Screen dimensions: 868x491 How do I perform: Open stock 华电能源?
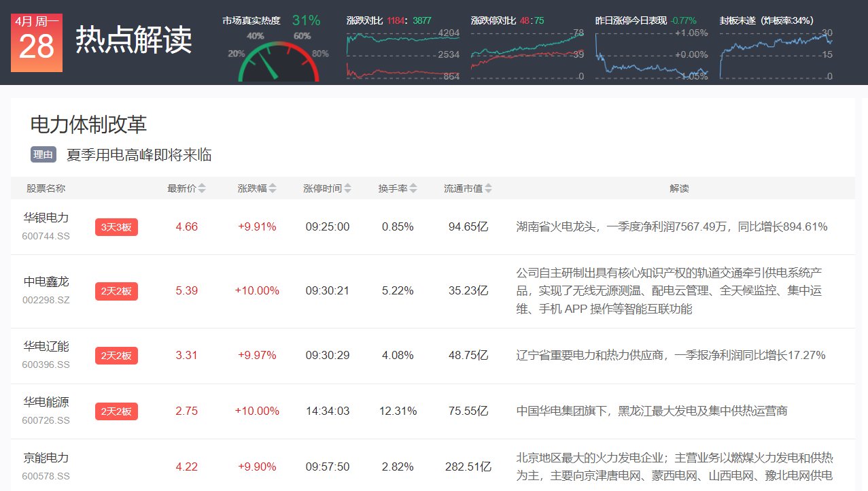[x=46, y=402]
